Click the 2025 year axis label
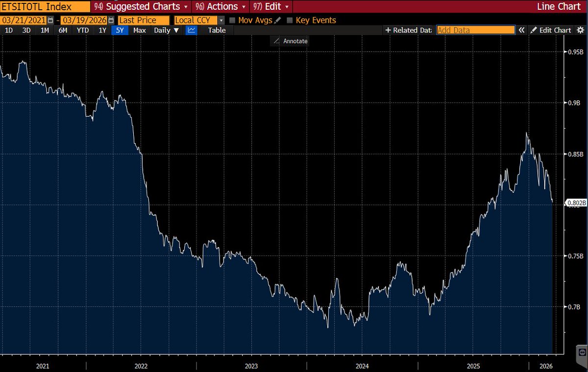Viewport: 588px width, 372px height. [x=473, y=366]
